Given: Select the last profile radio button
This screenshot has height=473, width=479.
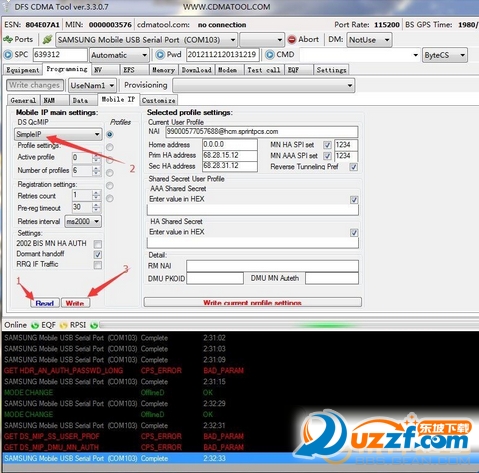Looking at the screenshot, I should [x=110, y=198].
